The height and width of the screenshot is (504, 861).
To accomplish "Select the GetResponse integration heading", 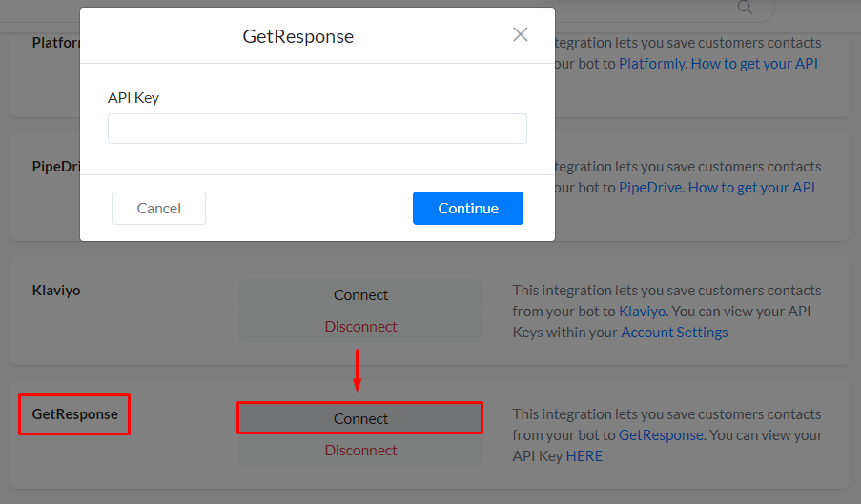I will 74,414.
